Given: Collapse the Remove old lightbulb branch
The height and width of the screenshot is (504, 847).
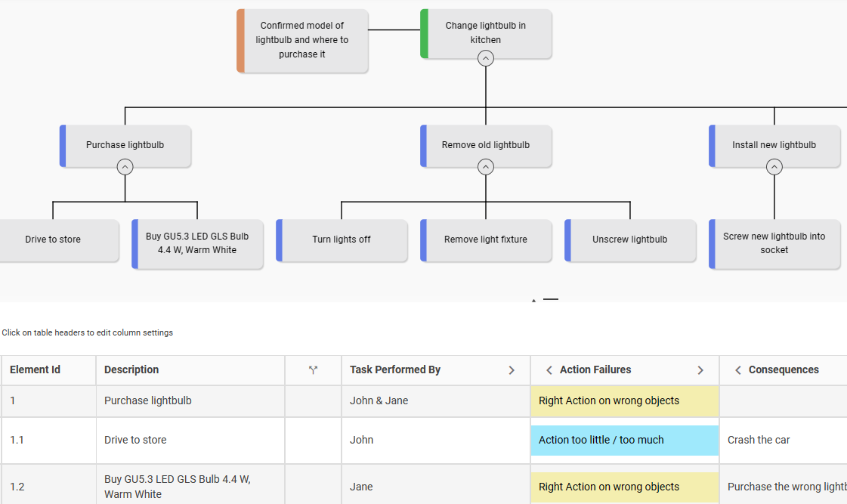Looking at the screenshot, I should 486,167.
